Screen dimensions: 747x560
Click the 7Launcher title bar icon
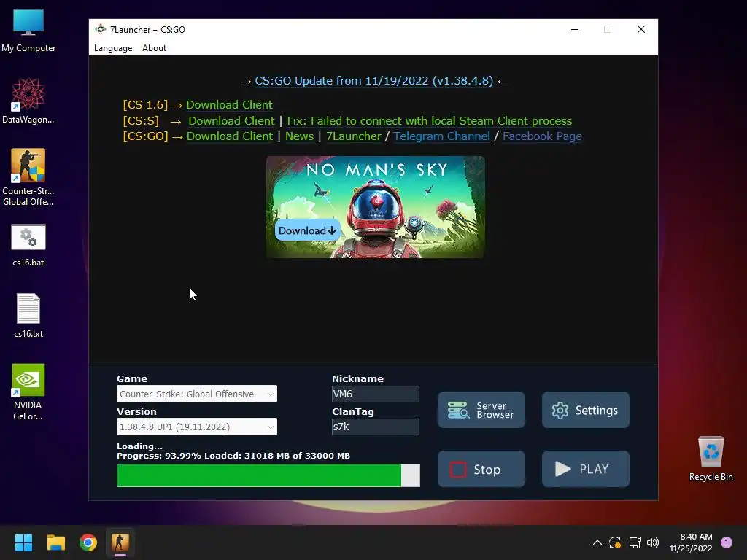point(100,29)
